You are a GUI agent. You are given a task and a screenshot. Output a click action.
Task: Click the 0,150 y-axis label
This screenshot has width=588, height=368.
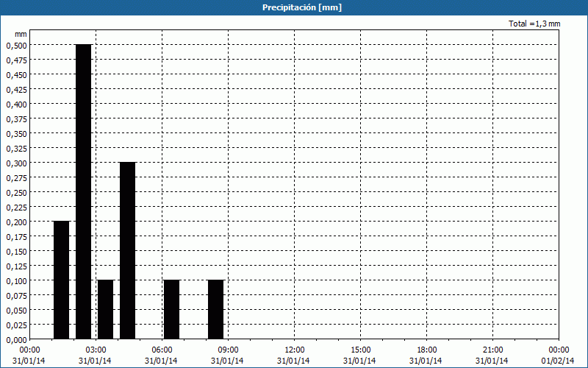(16, 251)
